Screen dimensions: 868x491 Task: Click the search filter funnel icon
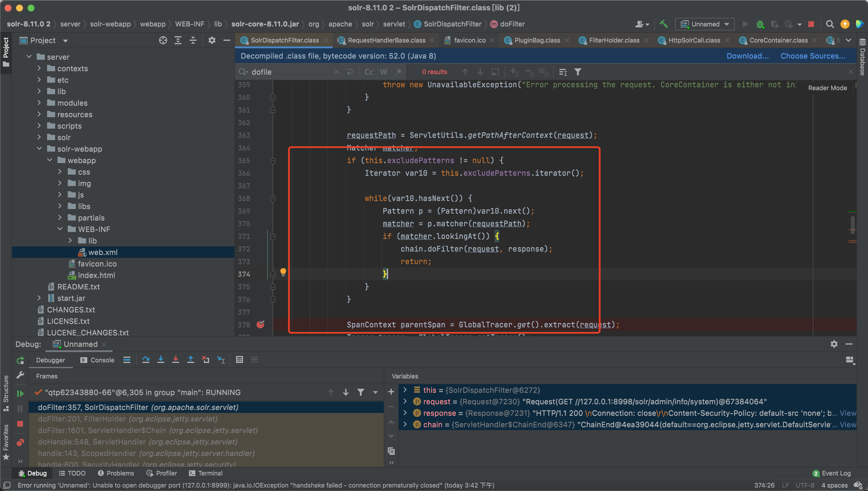578,72
